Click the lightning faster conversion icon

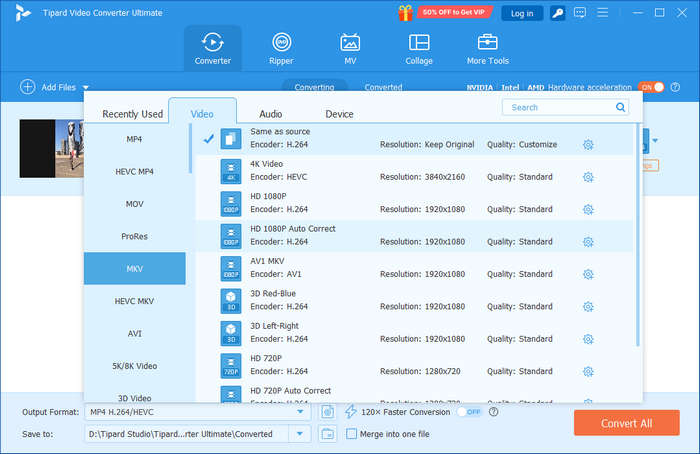(351, 412)
